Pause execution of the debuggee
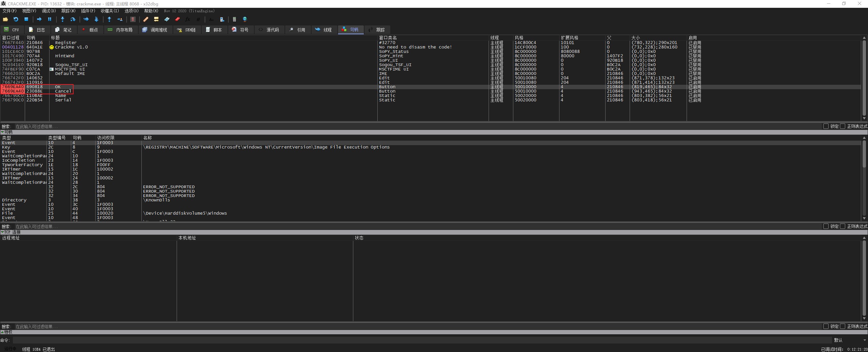Screen dimensions: 868x352 50,19
